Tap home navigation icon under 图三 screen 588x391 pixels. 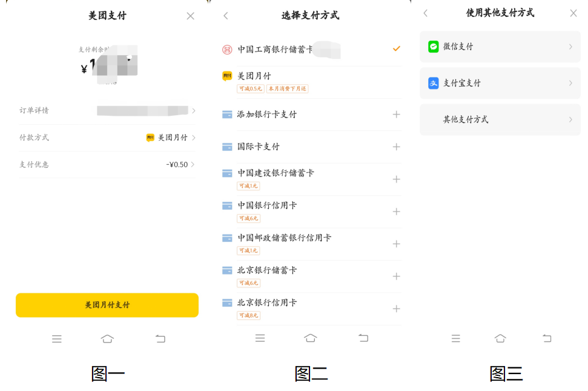[x=500, y=338]
